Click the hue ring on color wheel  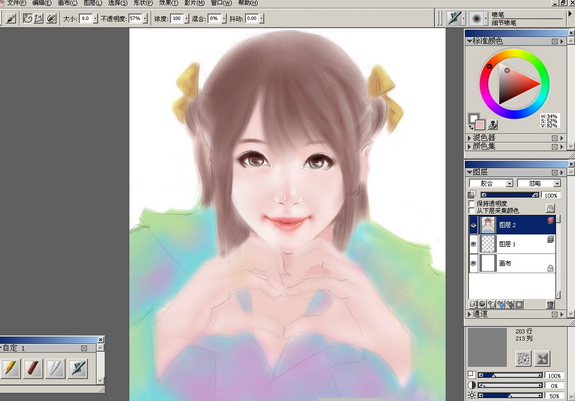point(489,66)
